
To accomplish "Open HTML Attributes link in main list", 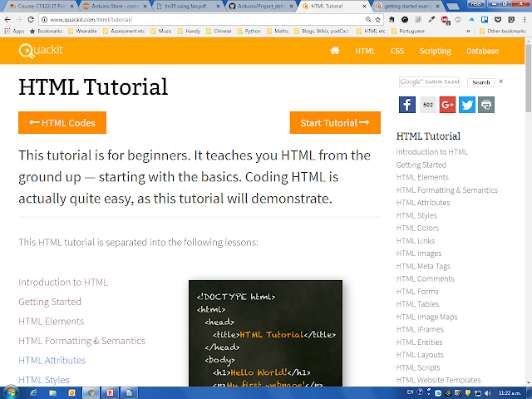I will click(52, 360).
